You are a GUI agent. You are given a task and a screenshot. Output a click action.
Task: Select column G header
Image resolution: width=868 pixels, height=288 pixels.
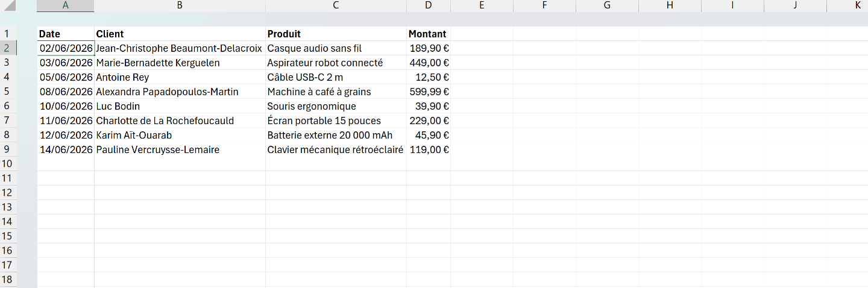607,5
